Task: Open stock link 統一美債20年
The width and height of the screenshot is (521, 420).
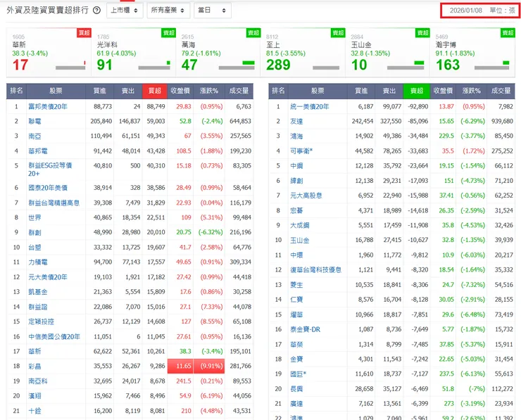Action: click(x=310, y=106)
